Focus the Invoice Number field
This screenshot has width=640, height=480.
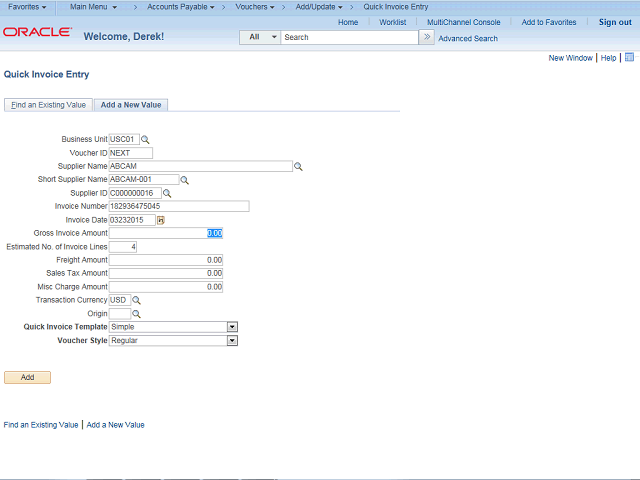tap(179, 207)
